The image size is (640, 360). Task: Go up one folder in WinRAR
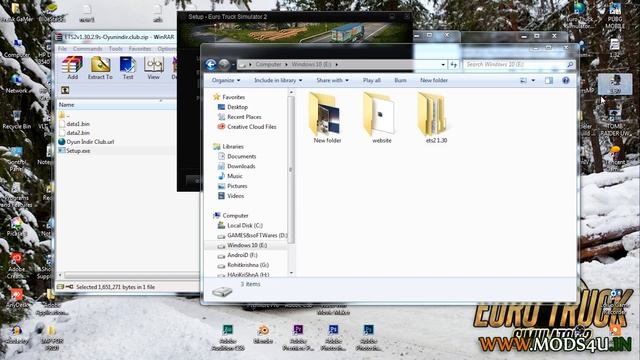click(65, 90)
